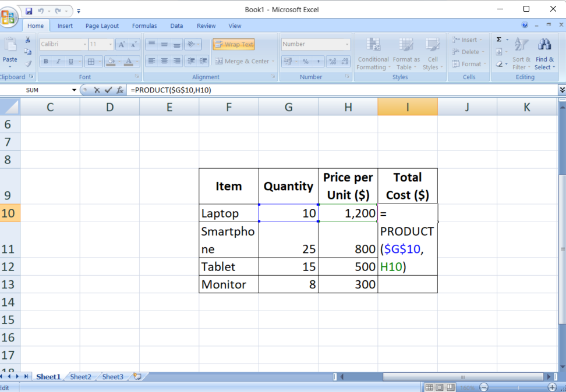The image size is (566, 392).
Task: Set Align Text Left
Action: coord(151,61)
